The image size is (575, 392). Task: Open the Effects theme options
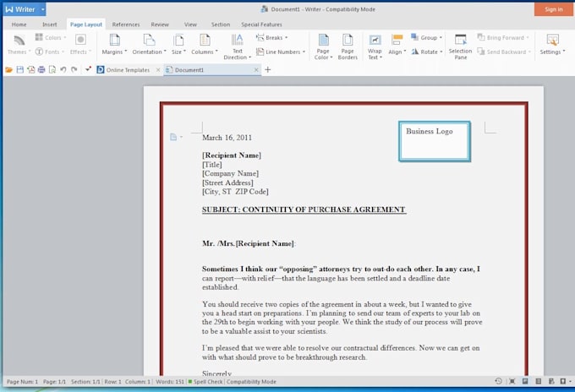pyautogui.click(x=80, y=44)
